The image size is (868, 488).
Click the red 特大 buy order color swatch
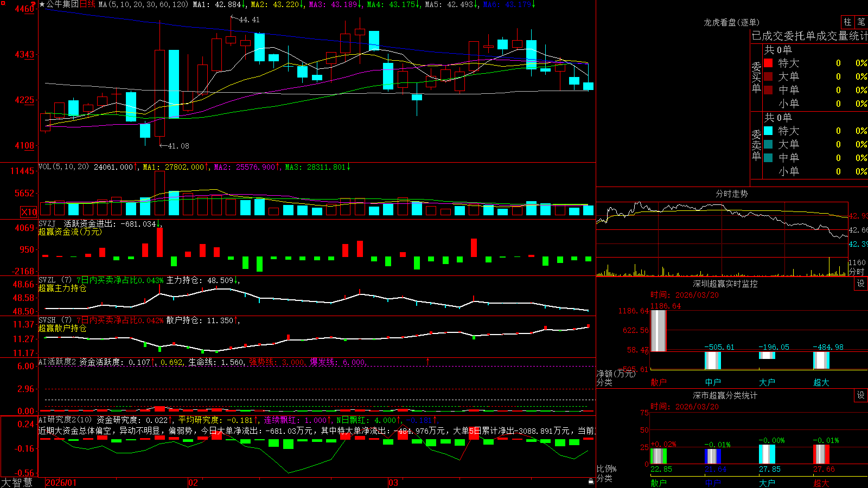pos(768,63)
